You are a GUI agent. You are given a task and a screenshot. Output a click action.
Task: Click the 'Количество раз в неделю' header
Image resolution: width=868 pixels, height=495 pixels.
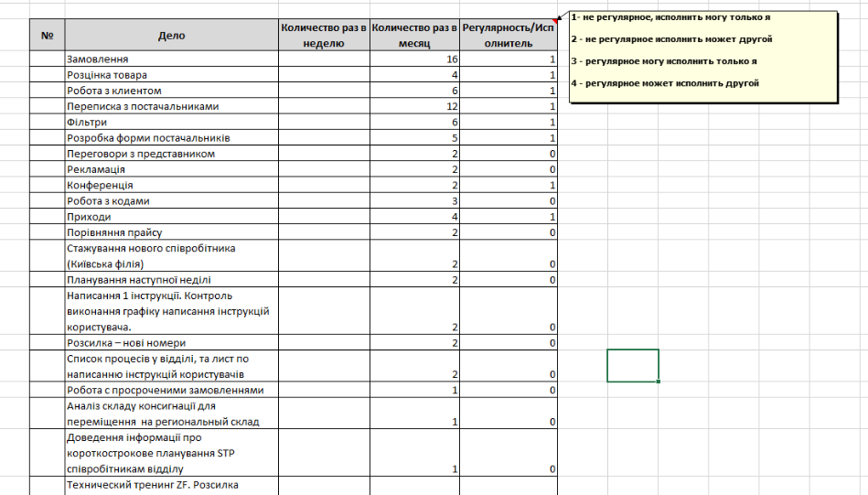pyautogui.click(x=324, y=36)
